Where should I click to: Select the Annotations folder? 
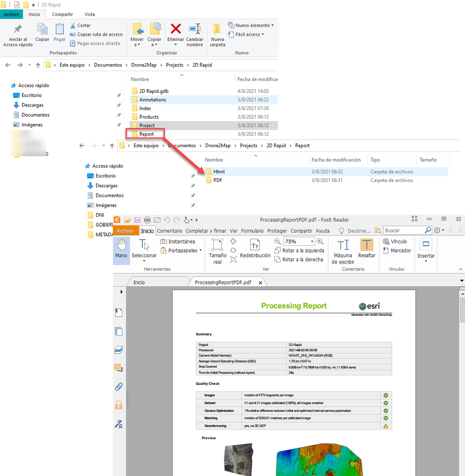click(x=203, y=100)
